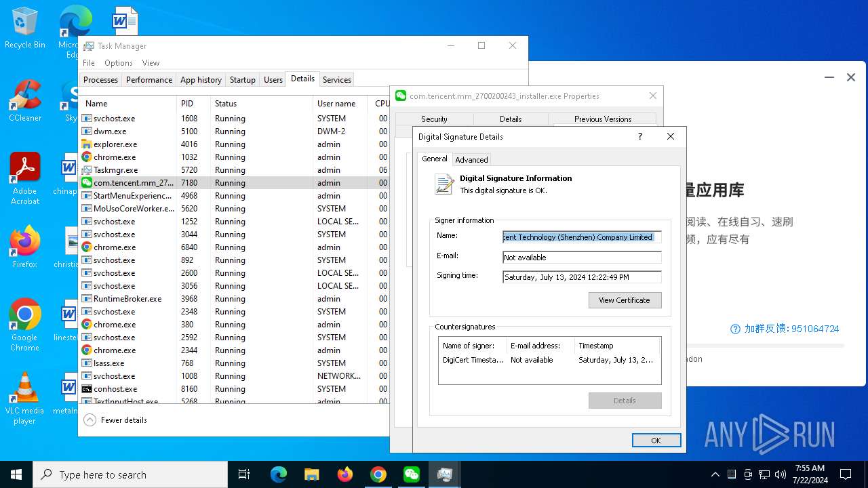Sort processes by PID column
Viewport: 868px width, 488px height.
[193, 104]
